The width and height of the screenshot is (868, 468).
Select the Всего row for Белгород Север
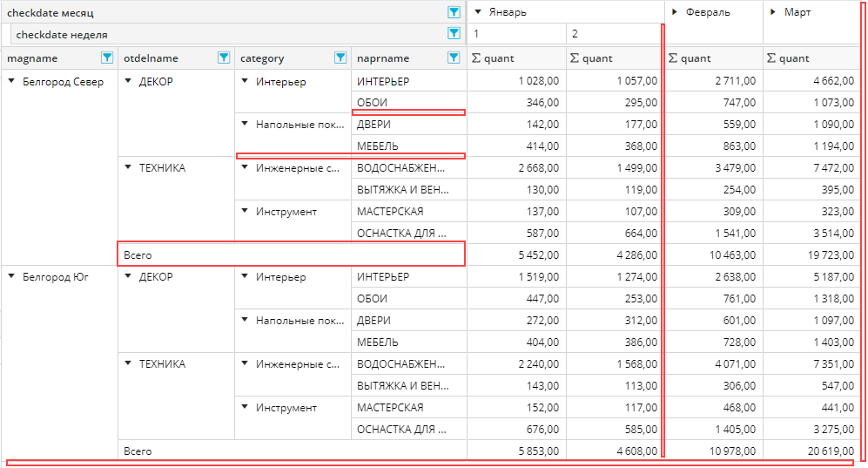135,254
